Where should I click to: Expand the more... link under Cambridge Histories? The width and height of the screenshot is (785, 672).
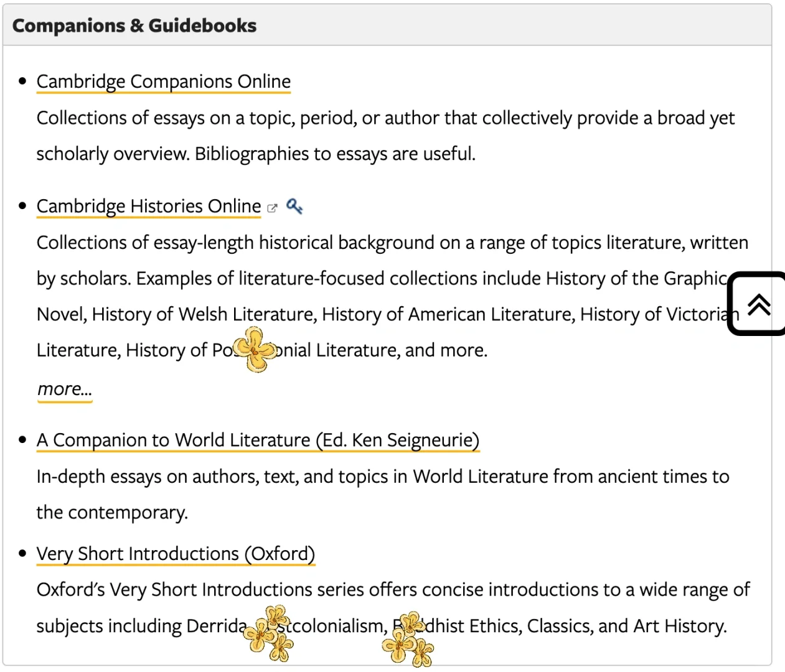click(65, 390)
